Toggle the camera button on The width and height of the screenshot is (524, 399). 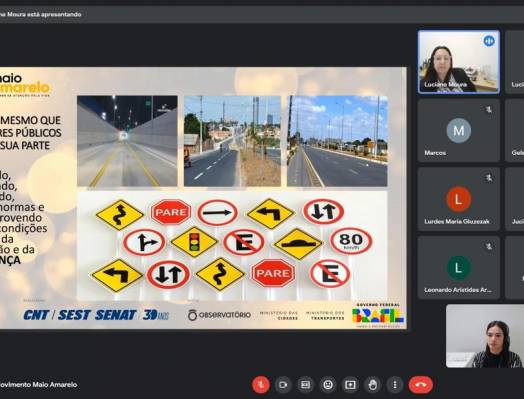pos(283,385)
